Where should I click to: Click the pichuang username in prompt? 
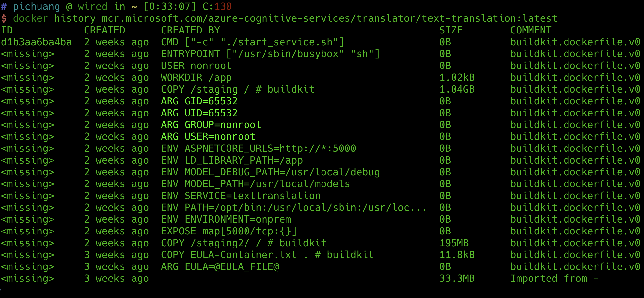pyautogui.click(x=37, y=6)
